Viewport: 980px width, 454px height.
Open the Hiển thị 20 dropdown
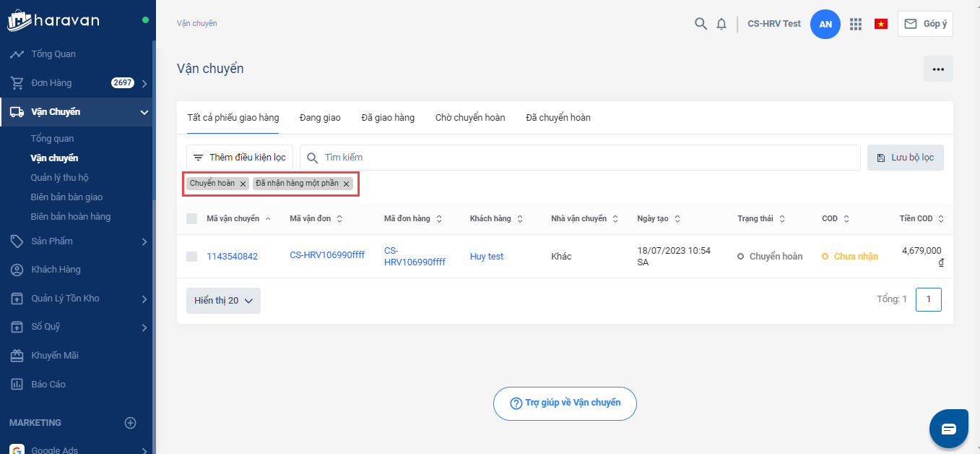coord(223,301)
